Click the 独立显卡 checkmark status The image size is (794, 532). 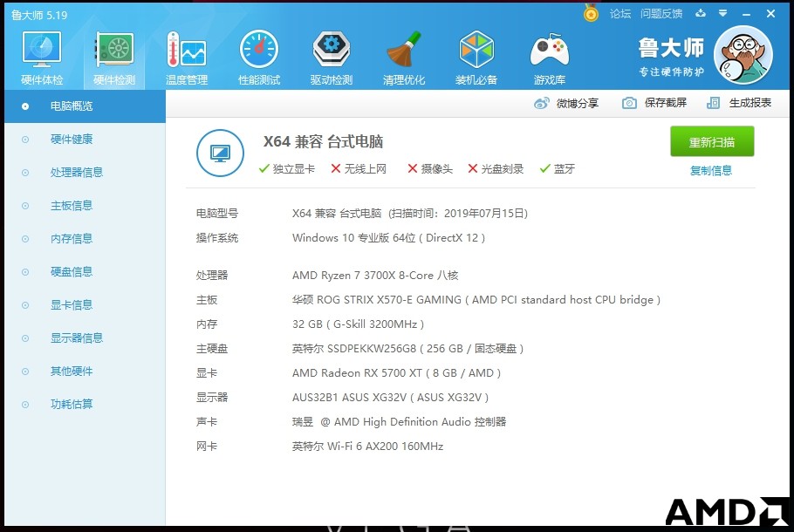(x=286, y=169)
